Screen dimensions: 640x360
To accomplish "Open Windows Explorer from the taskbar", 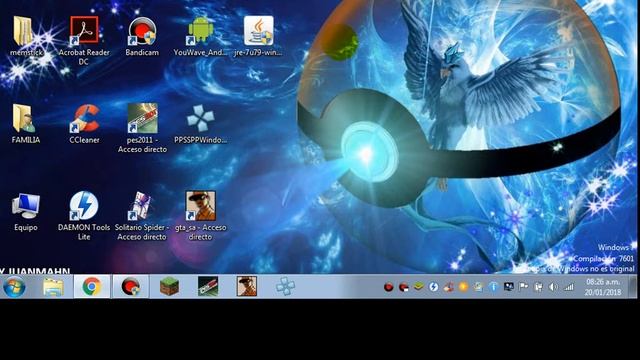I will click(x=53, y=287).
